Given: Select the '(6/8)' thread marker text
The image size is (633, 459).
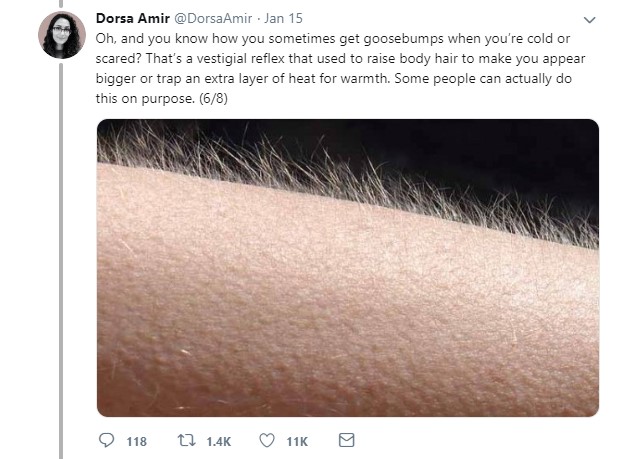Looking at the screenshot, I should 213,98.
